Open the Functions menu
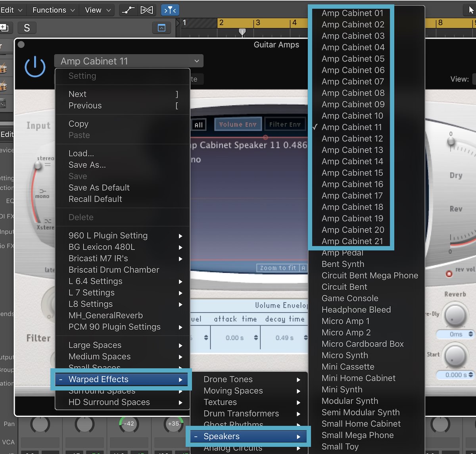The image size is (476, 454). (54, 10)
